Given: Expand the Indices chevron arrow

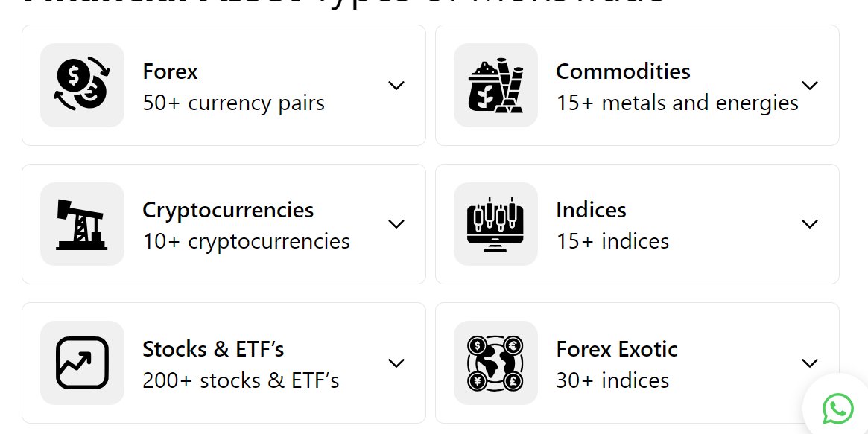Looking at the screenshot, I should tap(810, 224).
